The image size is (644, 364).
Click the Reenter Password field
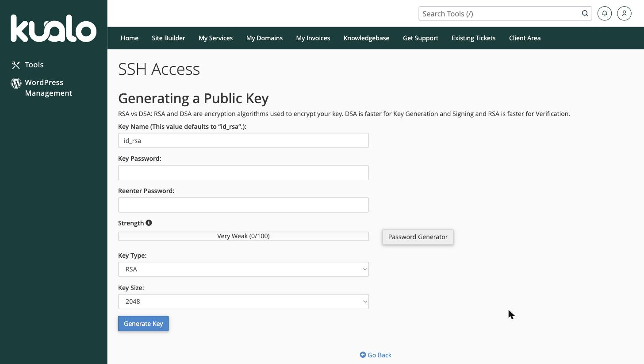[x=243, y=205]
